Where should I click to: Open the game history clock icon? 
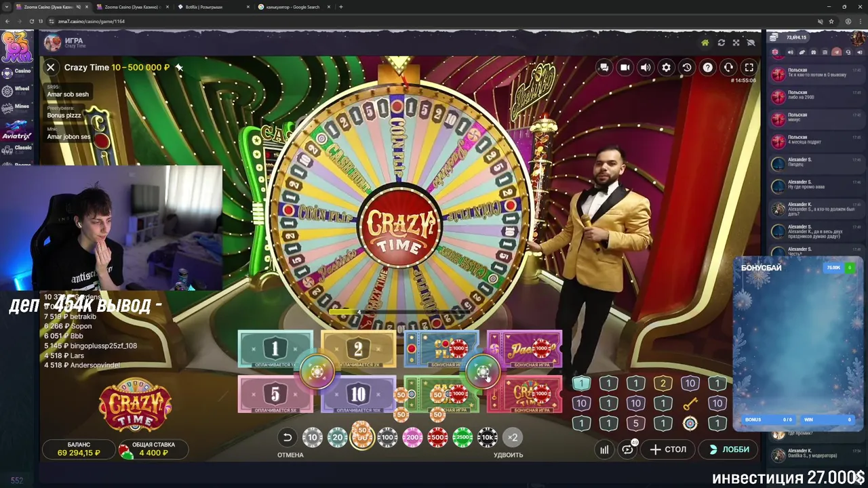click(x=687, y=67)
